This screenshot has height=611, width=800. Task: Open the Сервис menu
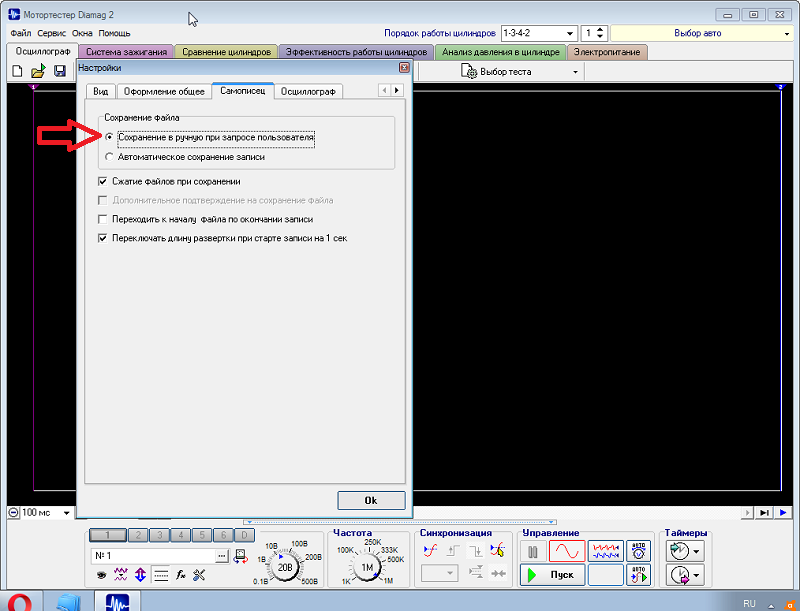coord(52,33)
